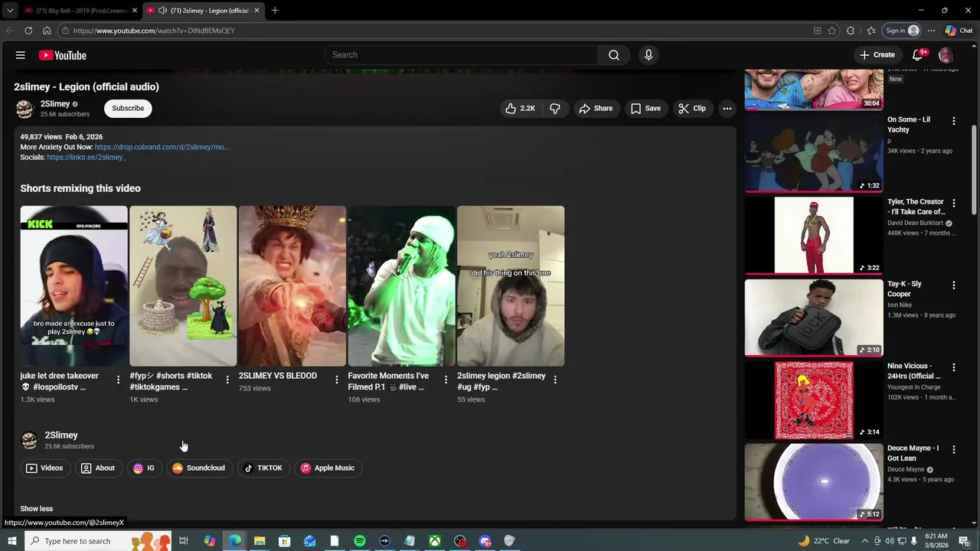This screenshot has width=980, height=551.
Task: Open Windows Start menu
Action: 11,541
